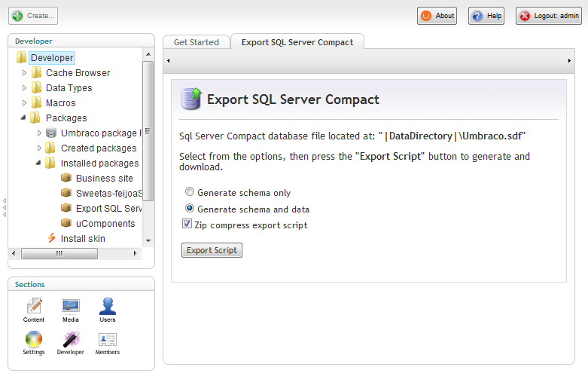The width and height of the screenshot is (588, 382).
Task: Click the tree horizontal scrollbar right arrow
Action: (x=136, y=253)
